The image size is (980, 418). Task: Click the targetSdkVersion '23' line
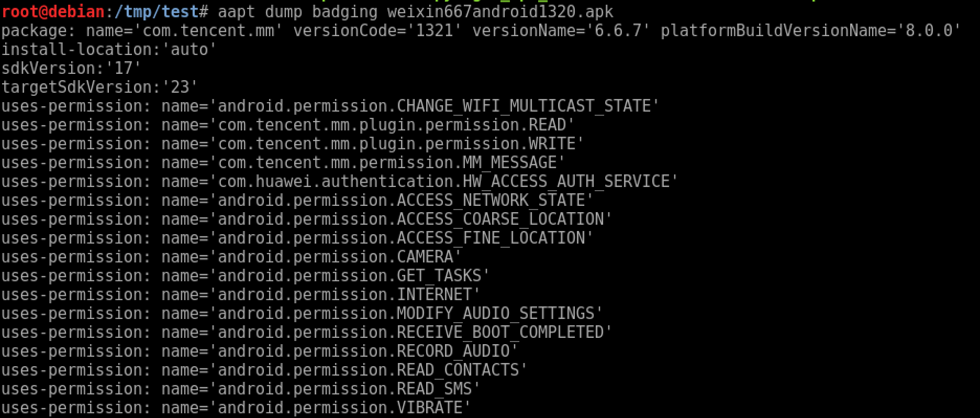(99, 87)
